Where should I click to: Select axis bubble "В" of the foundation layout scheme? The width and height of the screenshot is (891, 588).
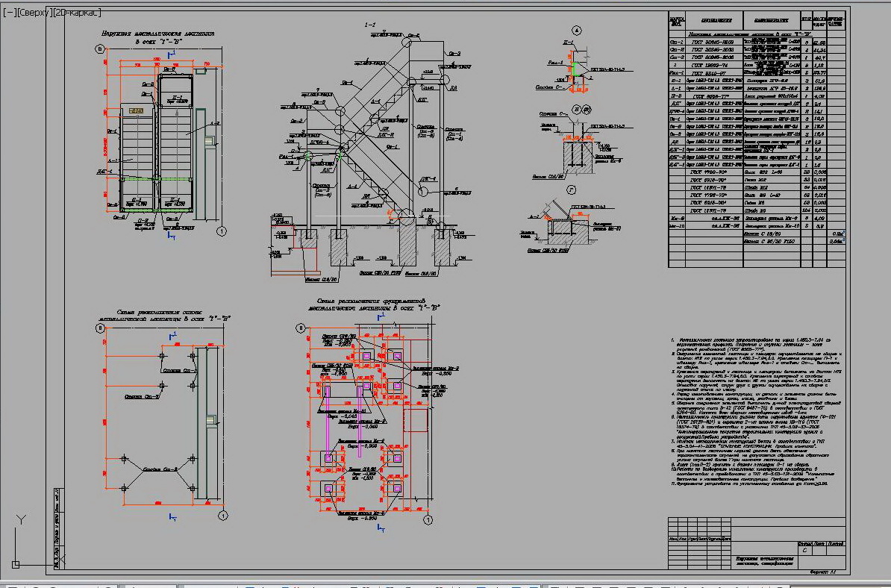(301, 328)
